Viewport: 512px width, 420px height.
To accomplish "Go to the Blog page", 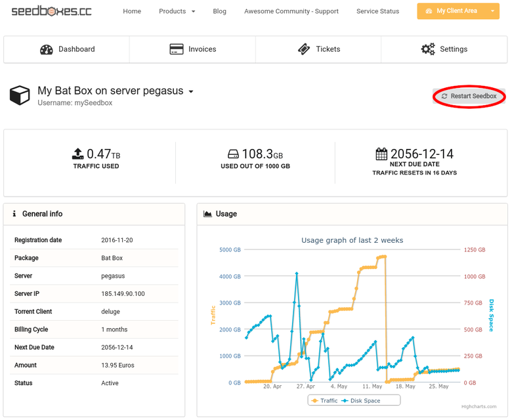I will pyautogui.click(x=219, y=11).
